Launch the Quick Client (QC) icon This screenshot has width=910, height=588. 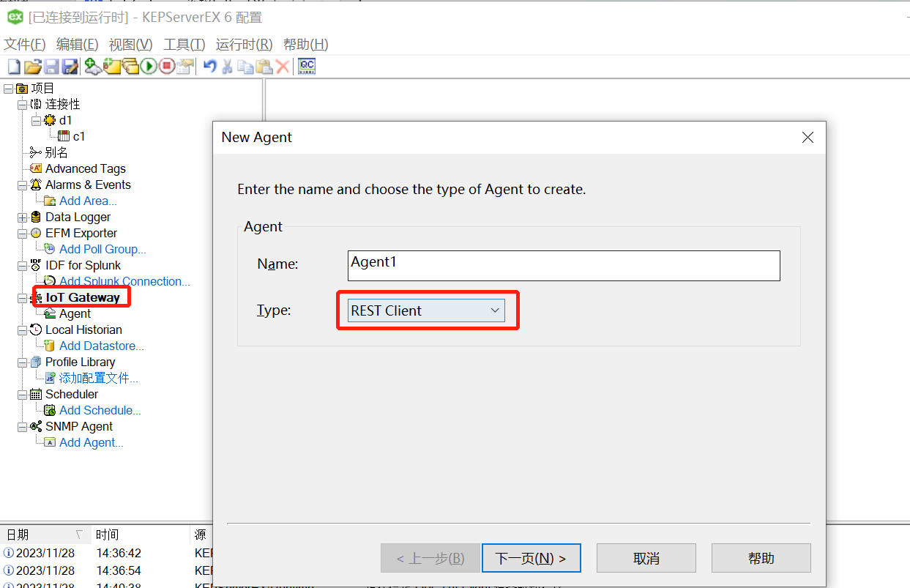click(x=307, y=67)
